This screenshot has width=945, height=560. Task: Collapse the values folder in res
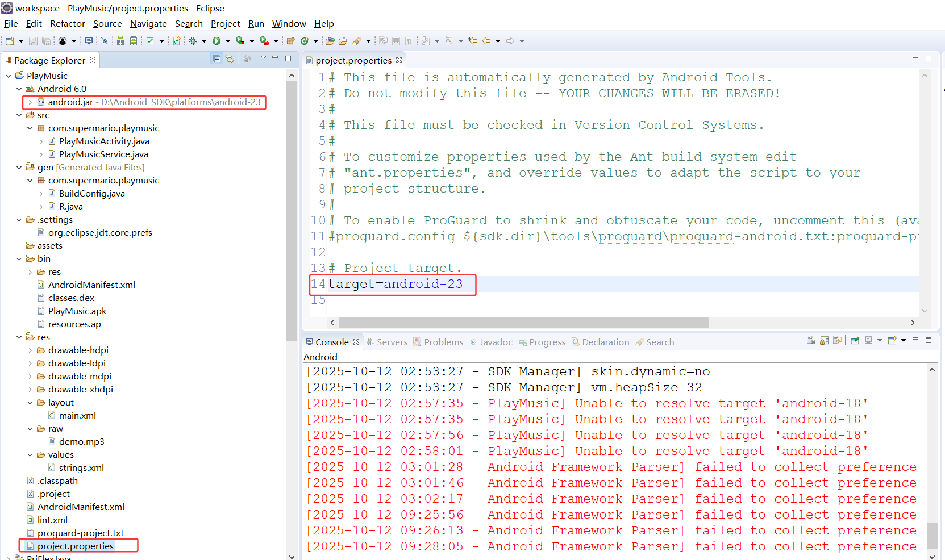pyautogui.click(x=30, y=454)
